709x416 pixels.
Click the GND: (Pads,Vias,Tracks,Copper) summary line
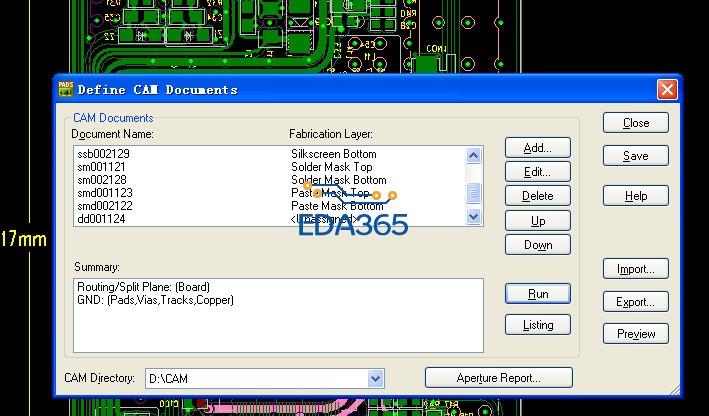[156, 300]
